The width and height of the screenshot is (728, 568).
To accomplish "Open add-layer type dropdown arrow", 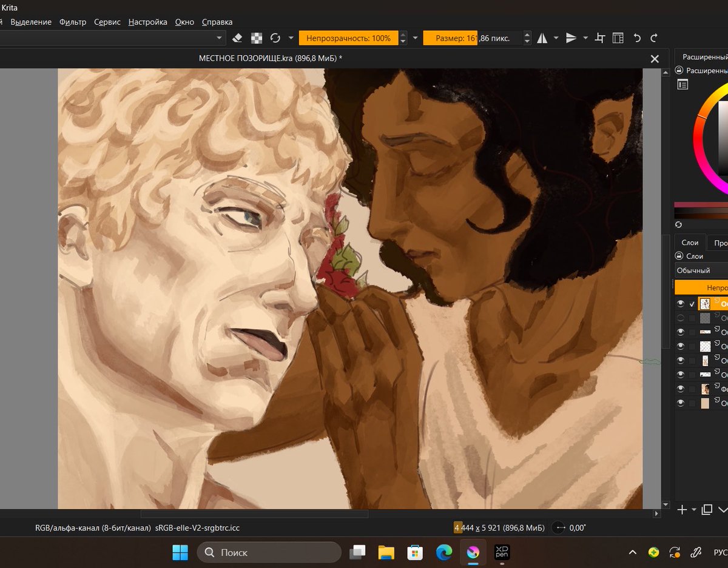I will point(694,510).
